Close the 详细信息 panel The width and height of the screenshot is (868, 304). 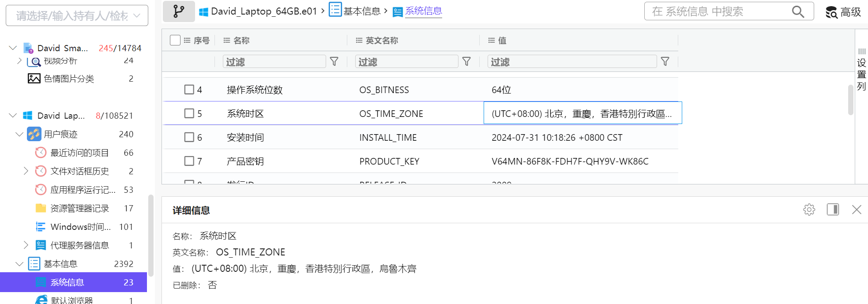(857, 210)
